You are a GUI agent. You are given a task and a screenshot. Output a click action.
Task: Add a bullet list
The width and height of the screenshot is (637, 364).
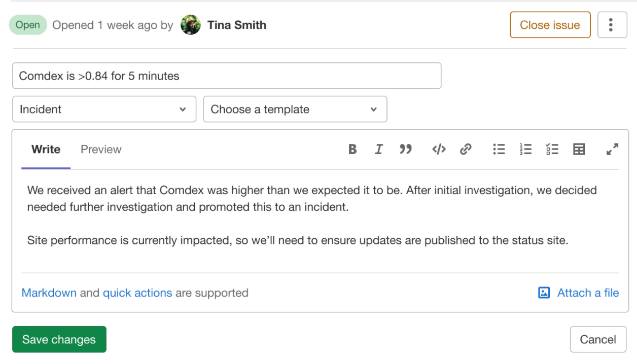point(499,149)
